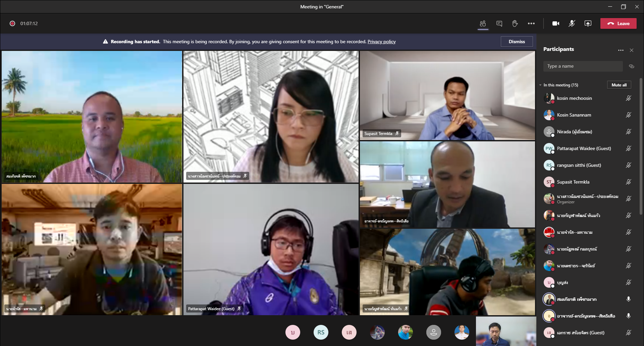Open the share content tray icon
Viewport: 644px width, 346px height.
pyautogui.click(x=588, y=23)
